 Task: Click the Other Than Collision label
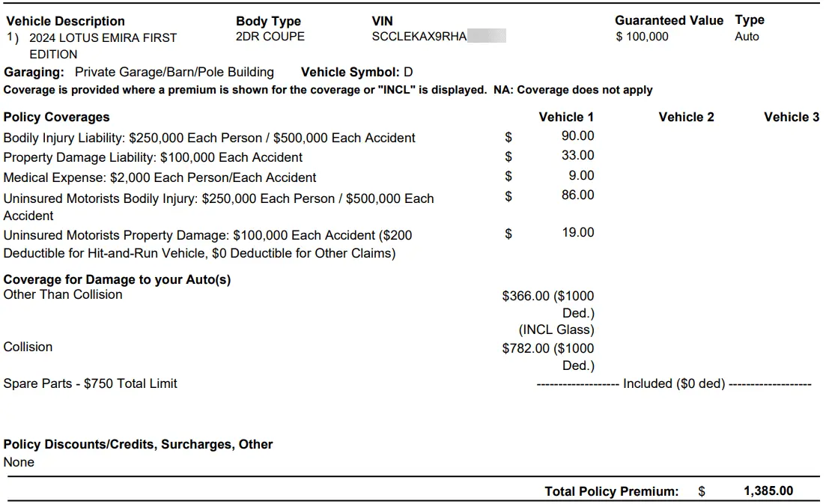click(63, 295)
